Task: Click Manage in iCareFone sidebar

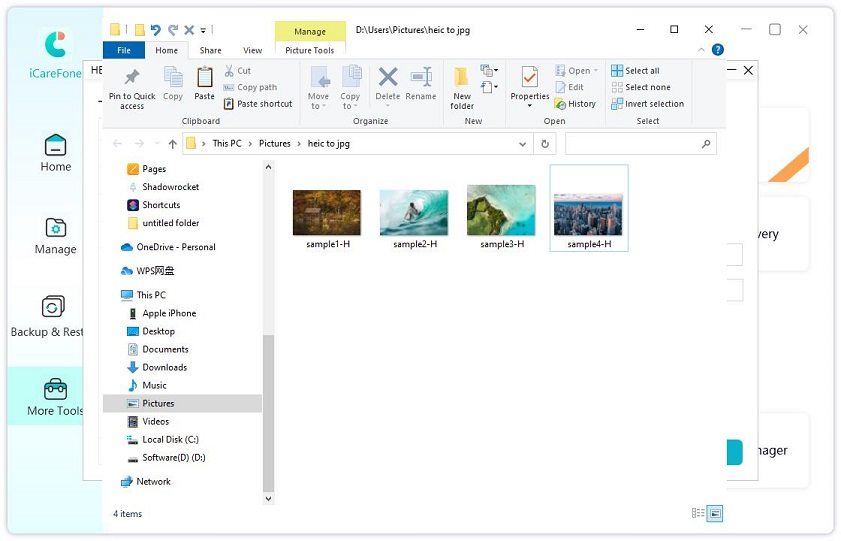Action: [55, 236]
